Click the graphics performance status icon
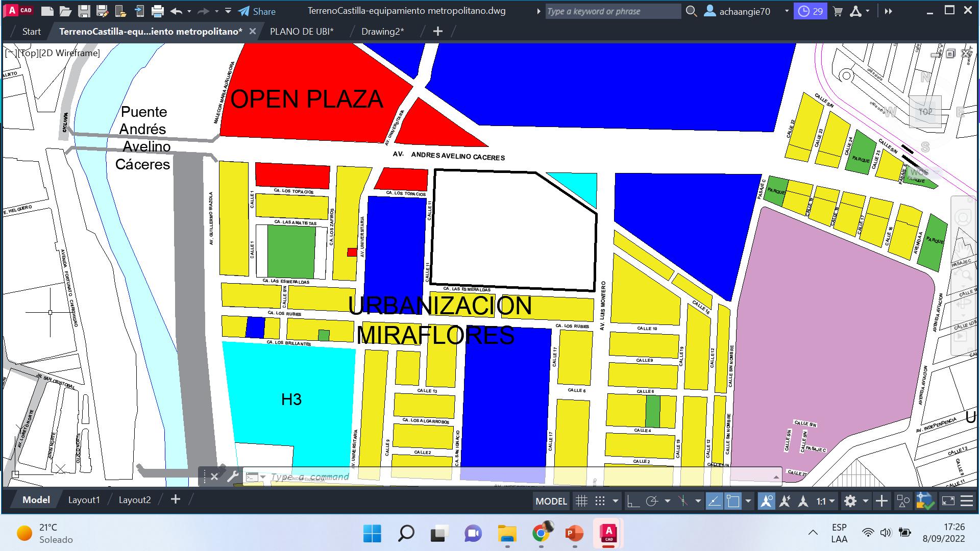The image size is (980, 551). click(x=925, y=501)
